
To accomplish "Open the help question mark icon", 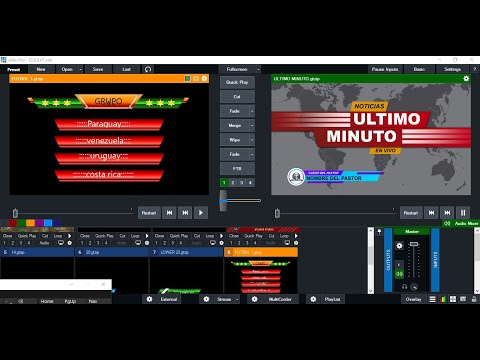I will [x=475, y=69].
